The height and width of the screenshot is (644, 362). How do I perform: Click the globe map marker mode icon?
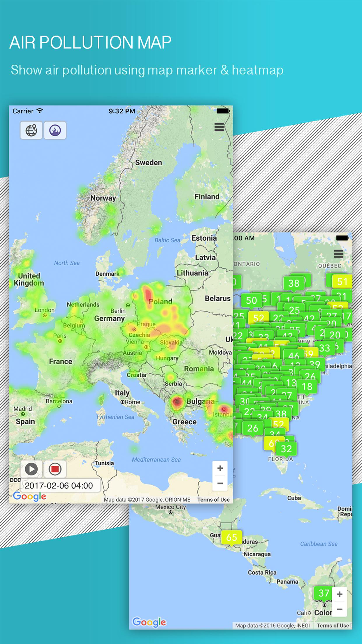click(31, 130)
